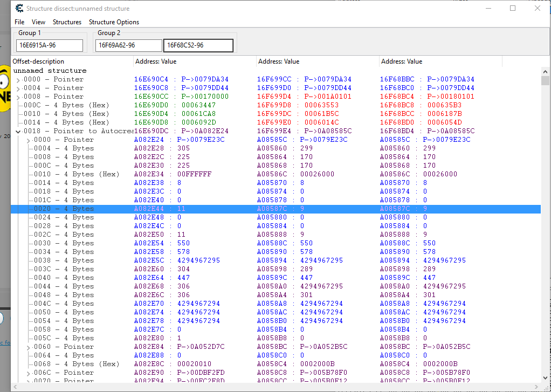Focus Group 1 address field 16E6915A-96

[x=50, y=45]
